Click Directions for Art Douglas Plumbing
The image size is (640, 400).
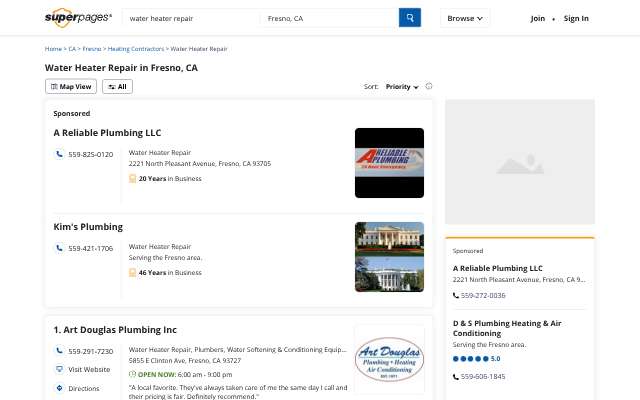point(84,388)
